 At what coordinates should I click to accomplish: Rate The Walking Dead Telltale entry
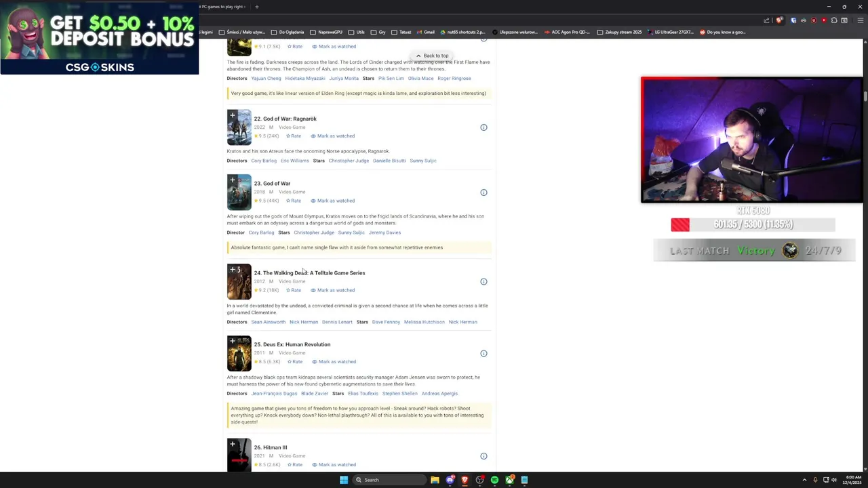pos(294,290)
